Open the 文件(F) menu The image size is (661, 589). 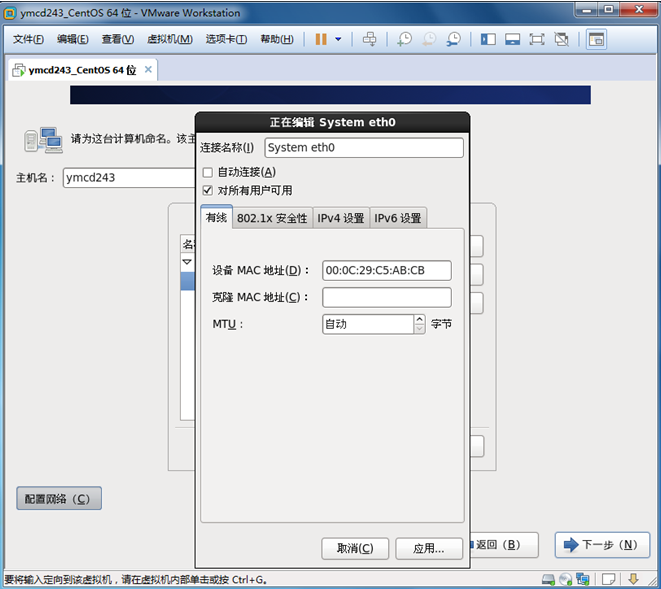[28, 39]
